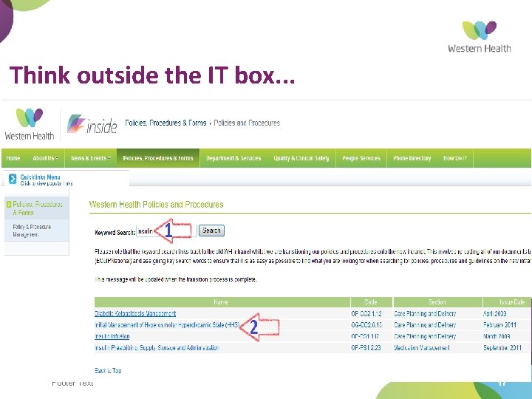Open Quality & Clinical Safety menu
Image resolution: width=532 pixels, height=399 pixels.
point(301,158)
